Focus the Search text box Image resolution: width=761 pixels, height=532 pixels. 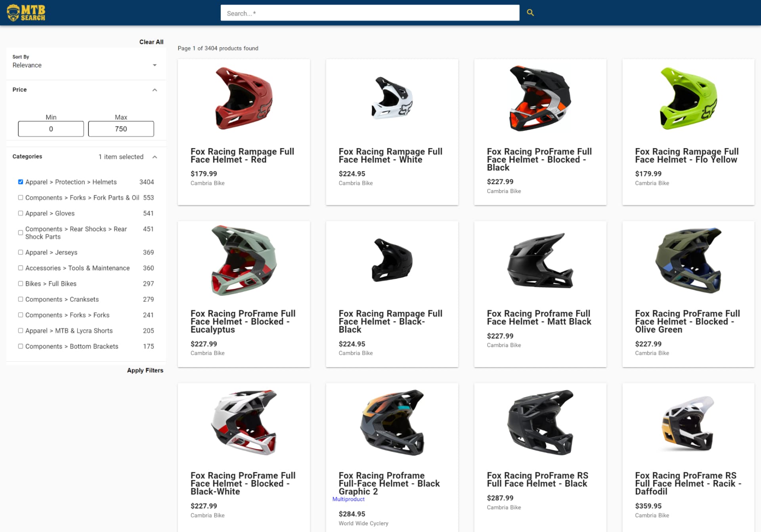(369, 13)
